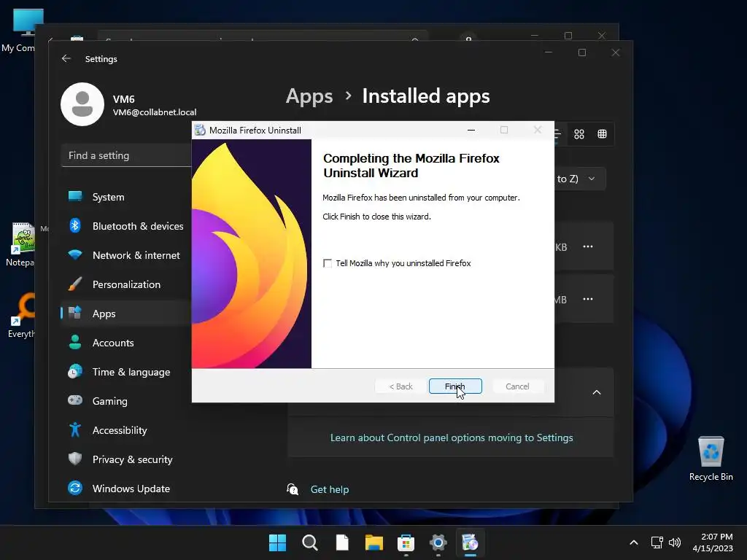Click the Personalization paintbrush icon
The height and width of the screenshot is (560, 747).
coord(75,284)
